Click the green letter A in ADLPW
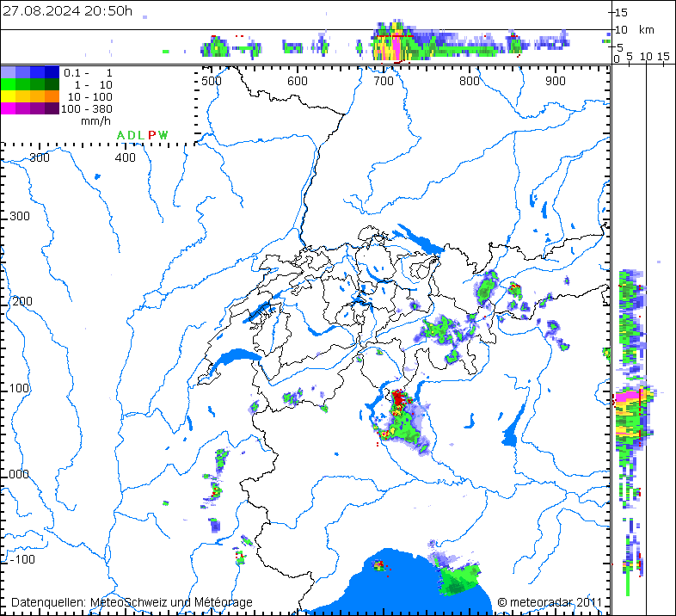The width and height of the screenshot is (676, 616). 120,135
